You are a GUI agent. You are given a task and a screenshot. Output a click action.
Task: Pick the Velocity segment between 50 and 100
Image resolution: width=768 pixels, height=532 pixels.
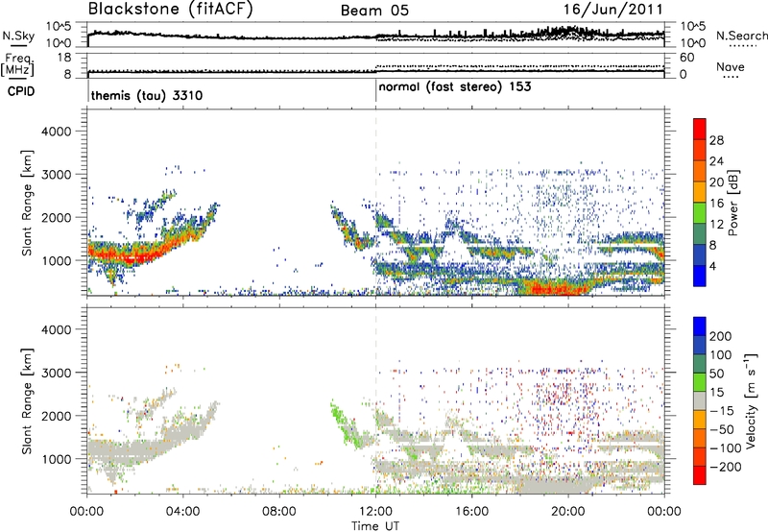click(700, 364)
